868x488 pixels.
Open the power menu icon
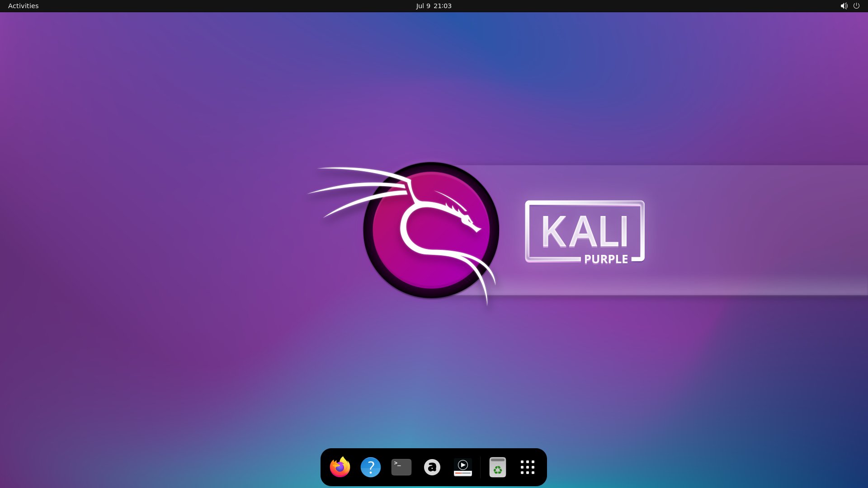856,6
